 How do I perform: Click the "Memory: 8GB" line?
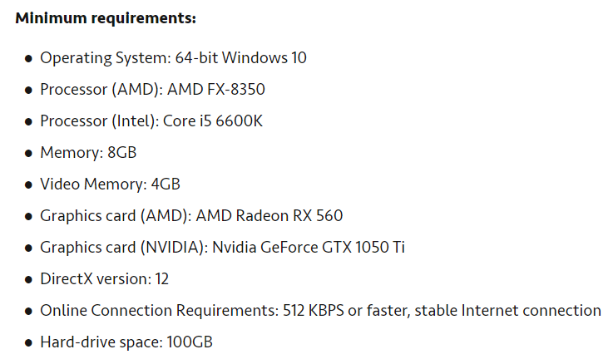click(x=88, y=153)
